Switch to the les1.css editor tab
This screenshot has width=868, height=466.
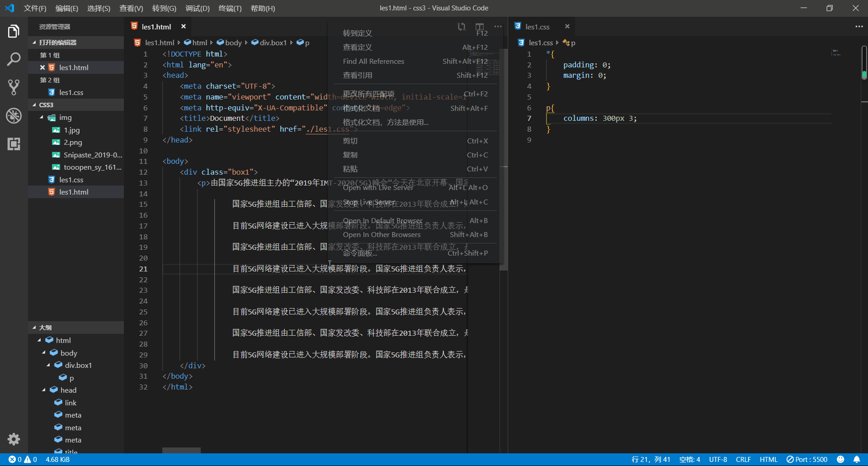pos(537,27)
